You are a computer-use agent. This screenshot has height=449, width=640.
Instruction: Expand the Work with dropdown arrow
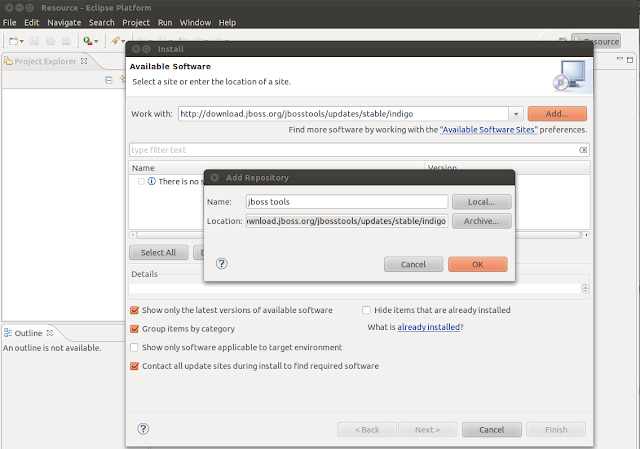(x=516, y=114)
